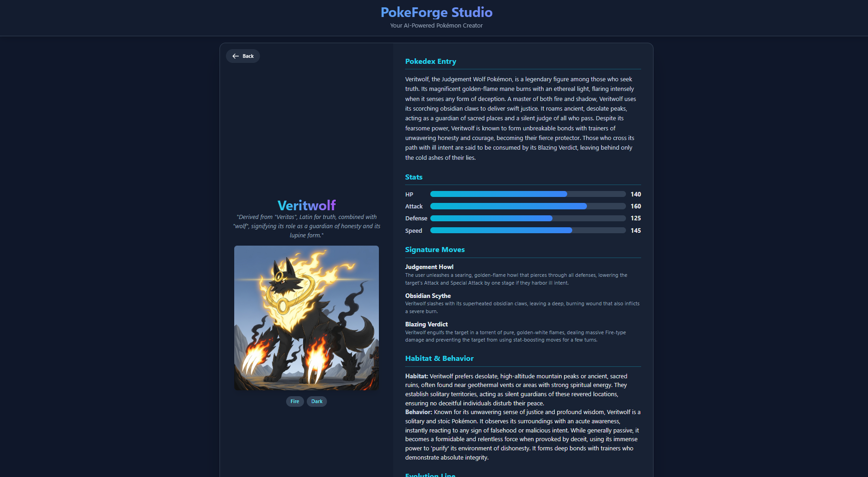The image size is (868, 477).
Task: Click the Stats section heading
Action: click(414, 177)
